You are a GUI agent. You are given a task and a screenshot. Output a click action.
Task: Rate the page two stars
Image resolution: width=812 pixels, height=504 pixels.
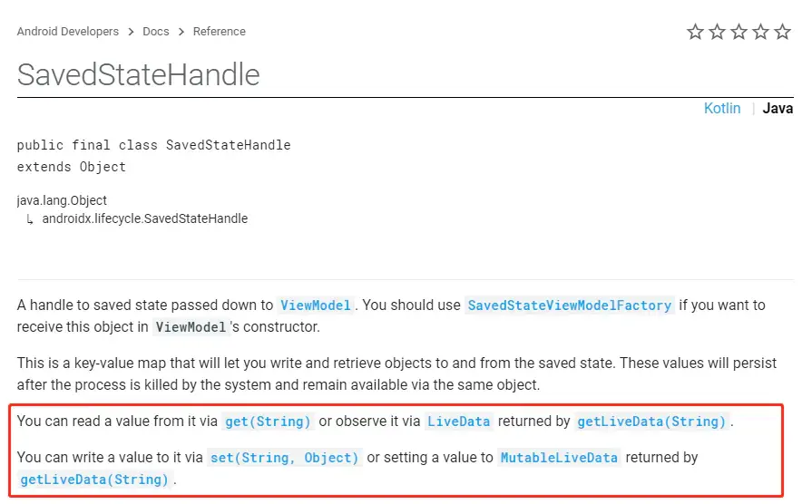pyautogui.click(x=717, y=32)
